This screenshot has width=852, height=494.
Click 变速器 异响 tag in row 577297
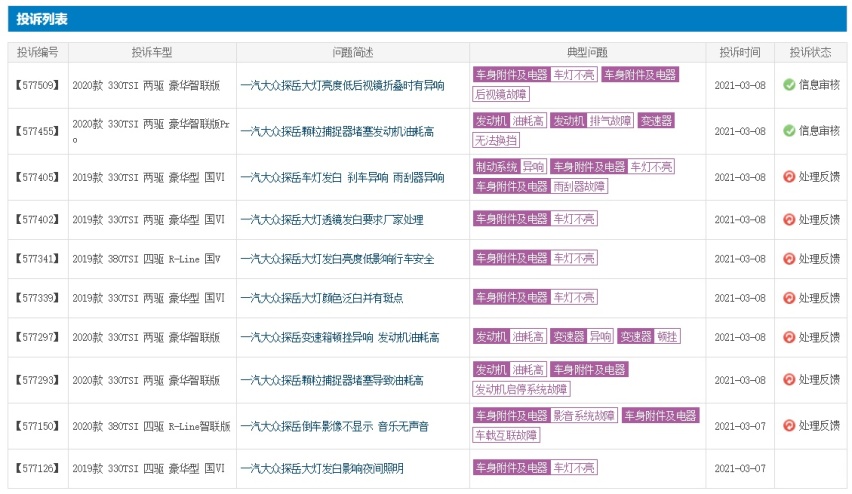point(581,337)
